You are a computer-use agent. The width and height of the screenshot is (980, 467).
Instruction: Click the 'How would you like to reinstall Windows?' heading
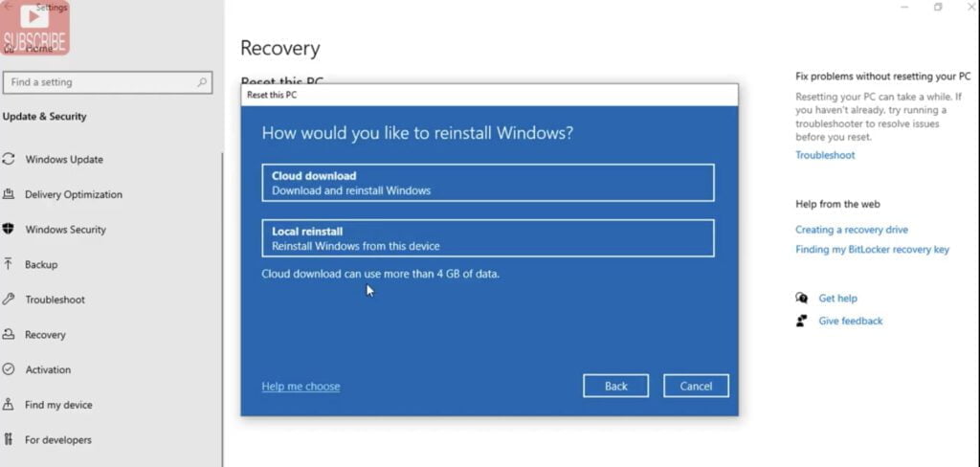coord(417,133)
